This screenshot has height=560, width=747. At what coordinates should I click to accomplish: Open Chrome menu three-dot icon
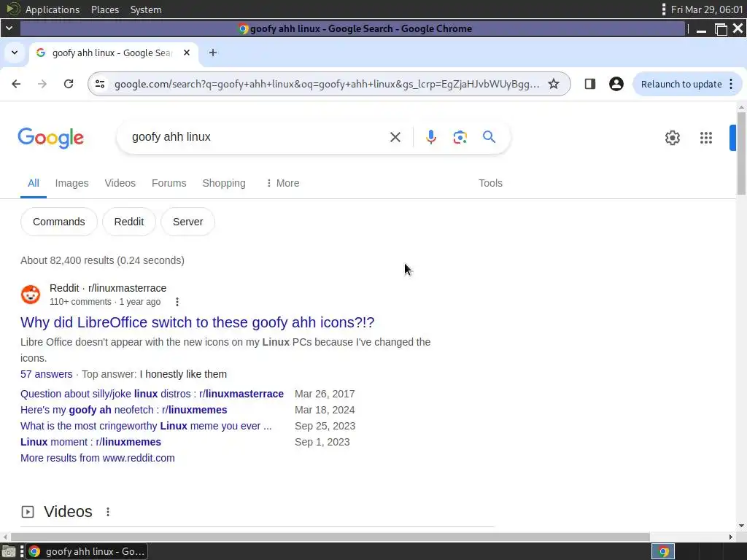click(x=731, y=85)
